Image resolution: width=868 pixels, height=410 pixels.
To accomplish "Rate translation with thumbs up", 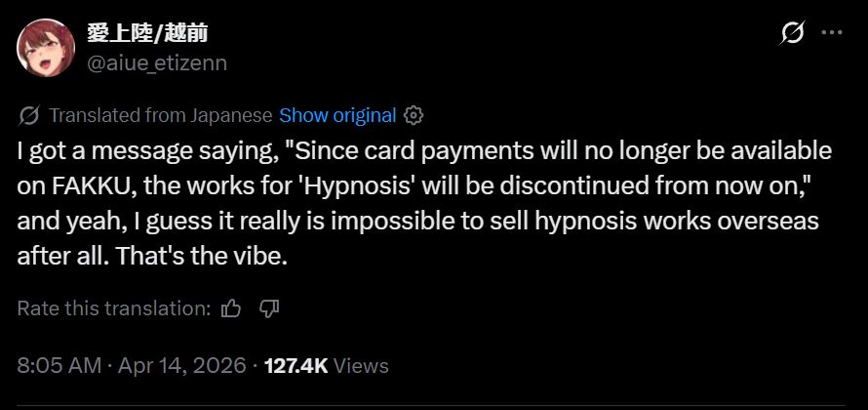I will point(231,308).
